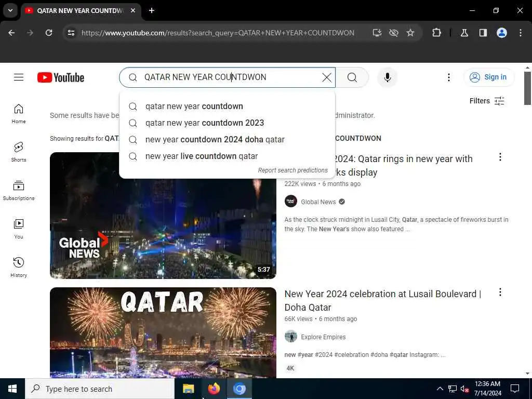Open browser profile avatar
This screenshot has height=399, width=532.
[502, 33]
